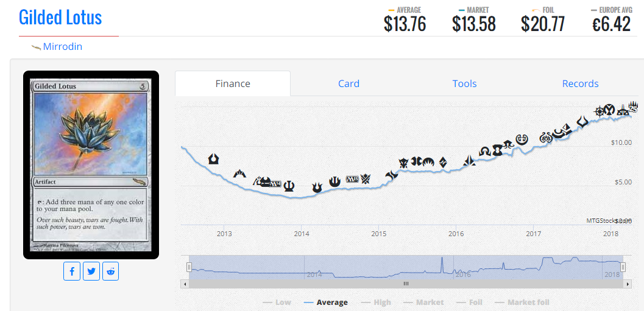Viewport: 644px width, 311px height.
Task: Click the Amonkhet set marker
Action: pos(567,129)
